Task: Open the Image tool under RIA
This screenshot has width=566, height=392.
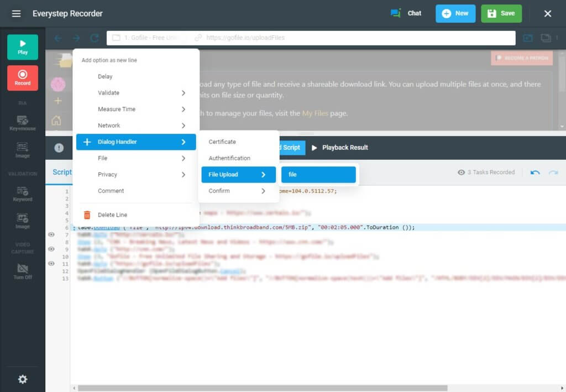Action: coord(22,149)
